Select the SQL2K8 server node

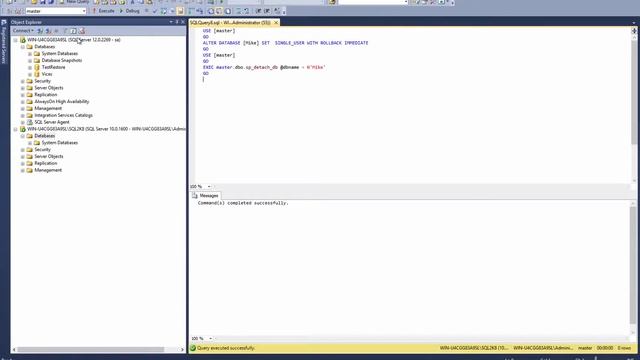coord(106,129)
